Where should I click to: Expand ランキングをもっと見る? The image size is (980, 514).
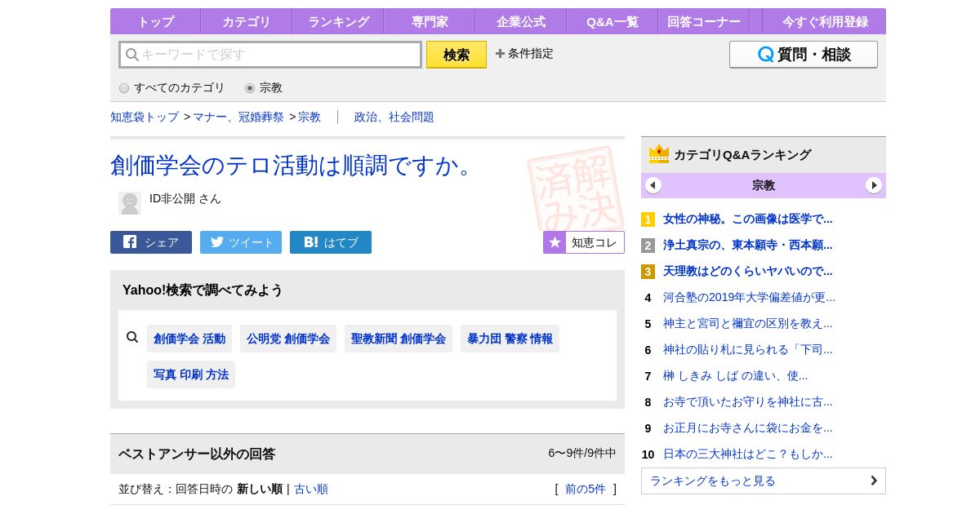click(x=763, y=481)
